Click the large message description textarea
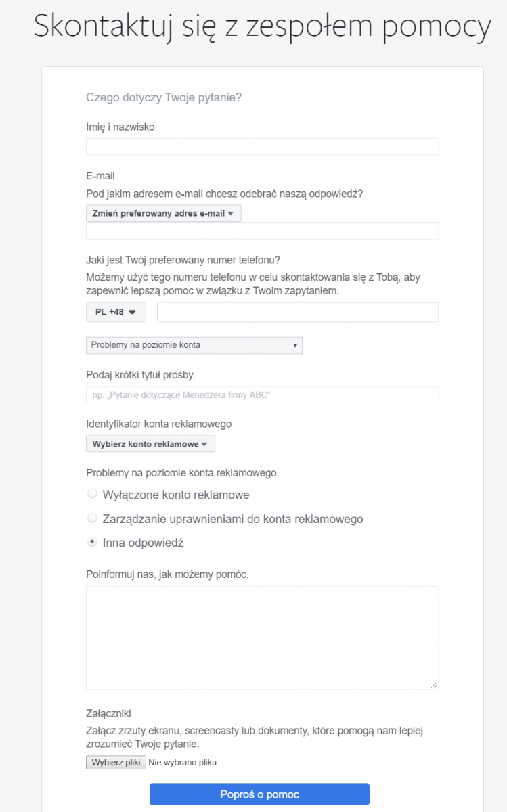This screenshot has width=507, height=812. (x=262, y=636)
